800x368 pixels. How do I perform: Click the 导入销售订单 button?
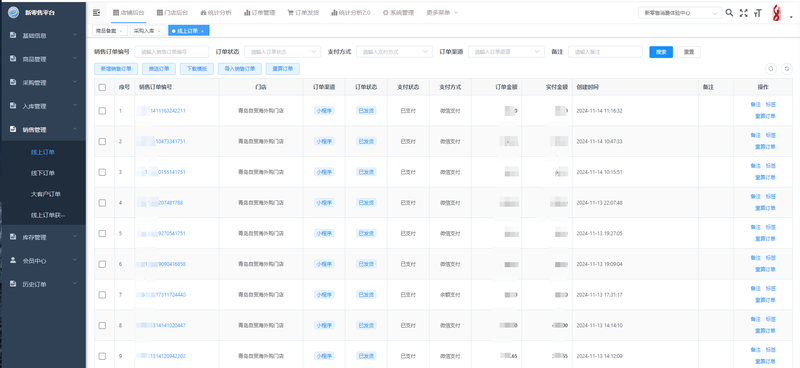239,69
